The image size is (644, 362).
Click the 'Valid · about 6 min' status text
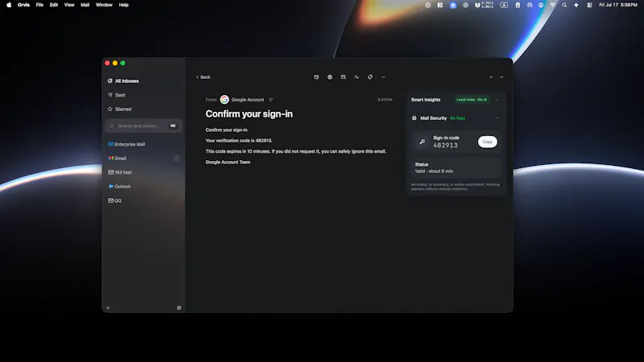click(434, 171)
